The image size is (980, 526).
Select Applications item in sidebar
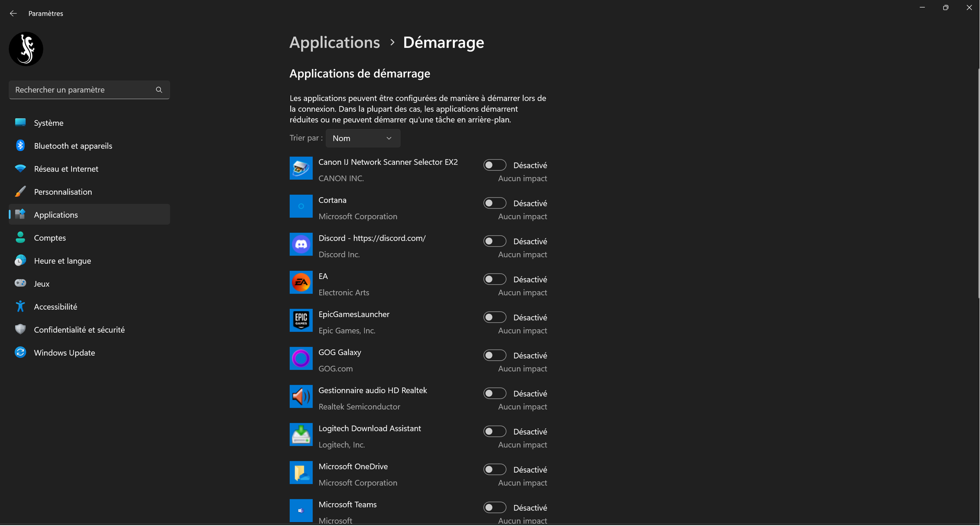89,214
